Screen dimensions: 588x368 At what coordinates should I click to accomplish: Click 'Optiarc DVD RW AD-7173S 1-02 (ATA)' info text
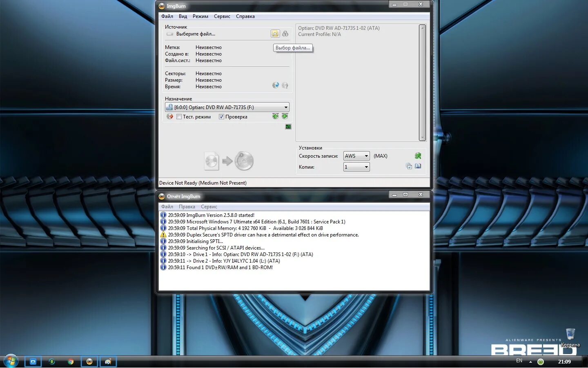[339, 28]
